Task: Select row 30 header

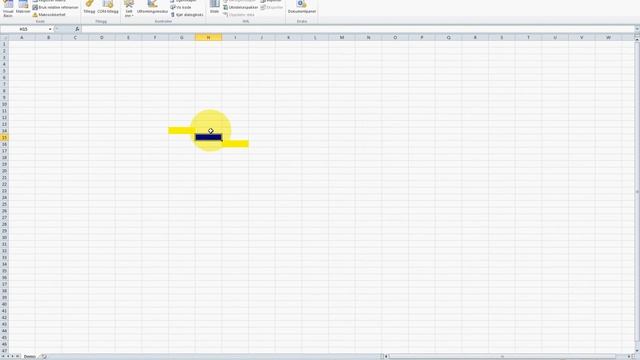Action: click(4, 238)
